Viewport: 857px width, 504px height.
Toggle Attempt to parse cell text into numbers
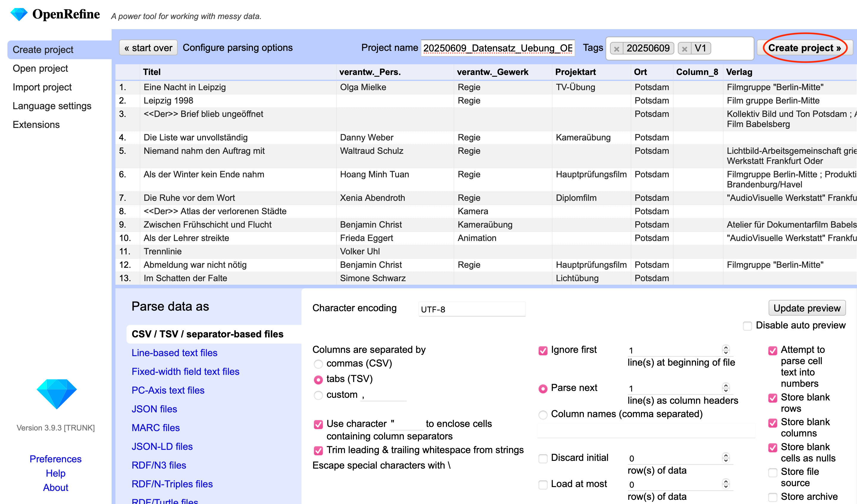click(773, 350)
